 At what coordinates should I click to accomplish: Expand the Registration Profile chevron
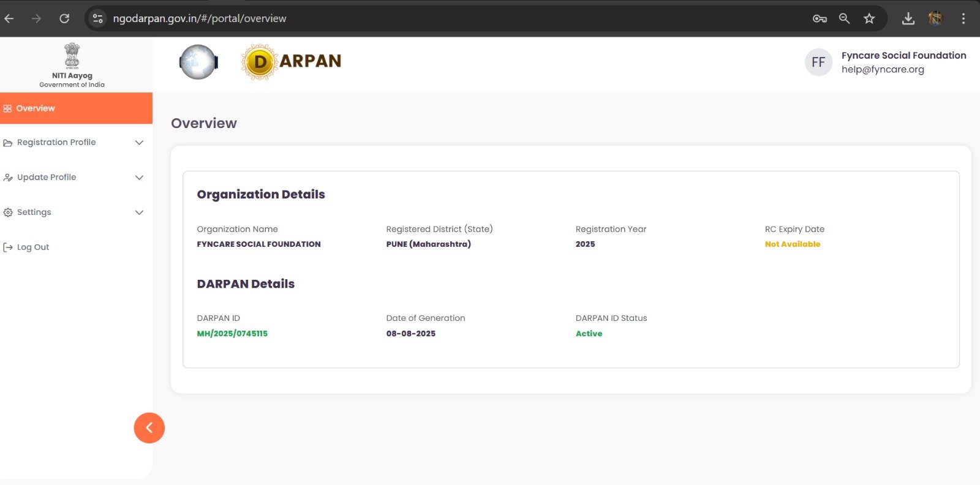click(x=139, y=143)
